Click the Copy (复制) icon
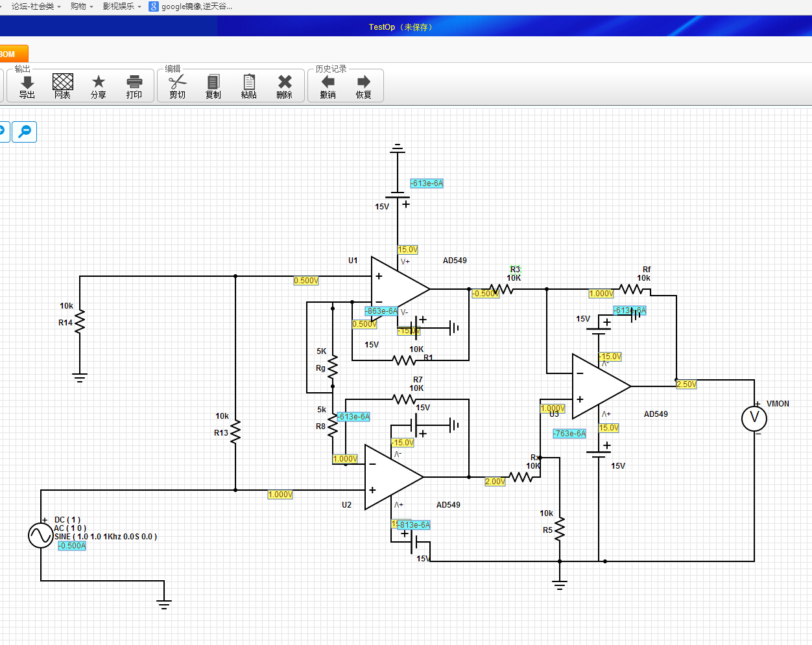Screen dimensions: 812x645 [213, 86]
